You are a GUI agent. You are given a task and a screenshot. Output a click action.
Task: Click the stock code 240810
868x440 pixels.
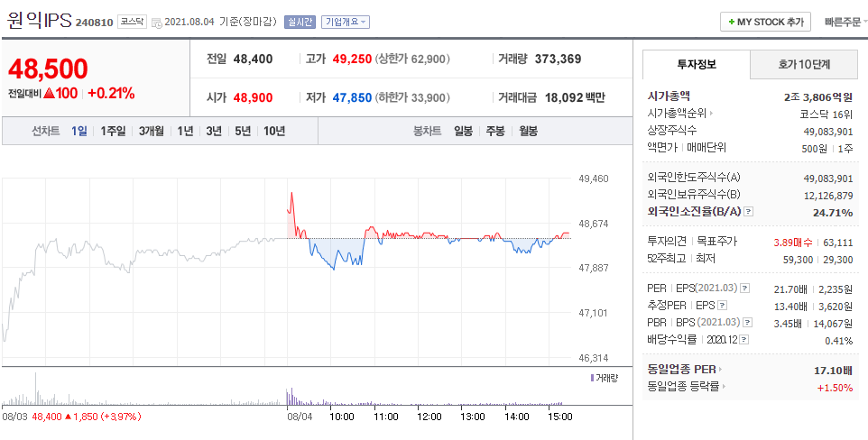[94, 23]
